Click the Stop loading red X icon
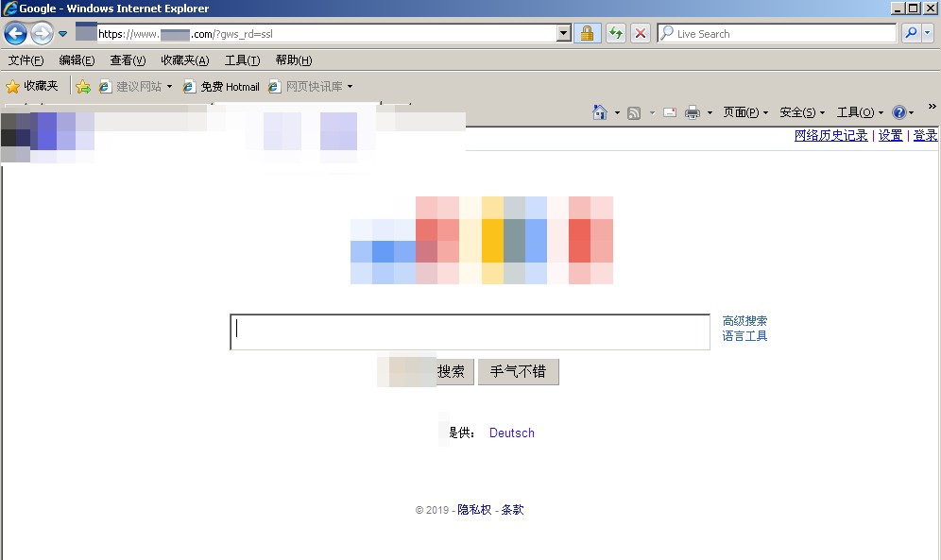Image resolution: width=941 pixels, height=560 pixels. (641, 34)
